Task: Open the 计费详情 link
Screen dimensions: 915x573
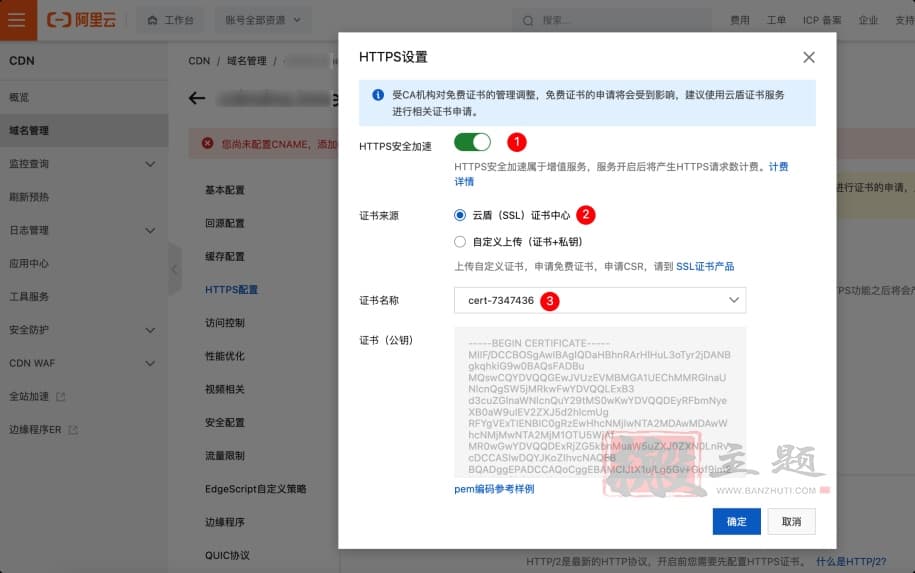Action: (x=778, y=167)
